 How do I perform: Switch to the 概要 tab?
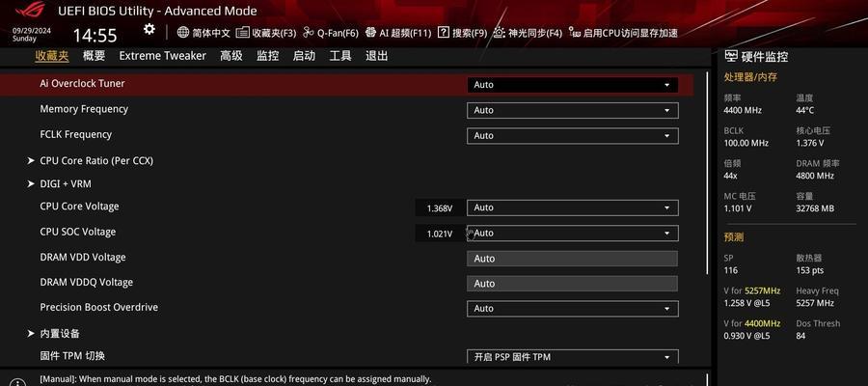coord(95,56)
